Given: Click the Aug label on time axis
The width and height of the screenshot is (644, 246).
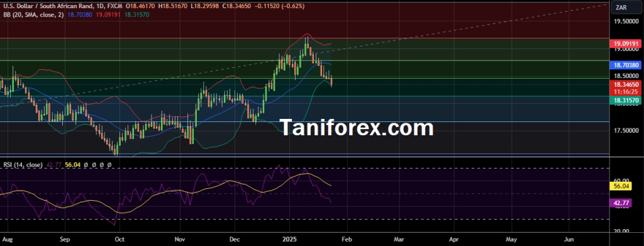Looking at the screenshot, I should click(x=7, y=238).
